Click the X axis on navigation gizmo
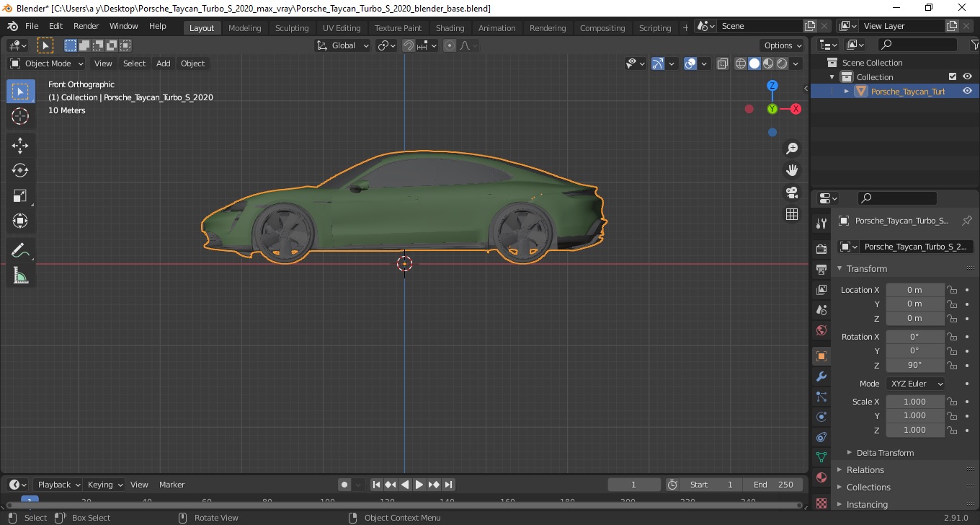This screenshot has width=980, height=525. point(796,109)
